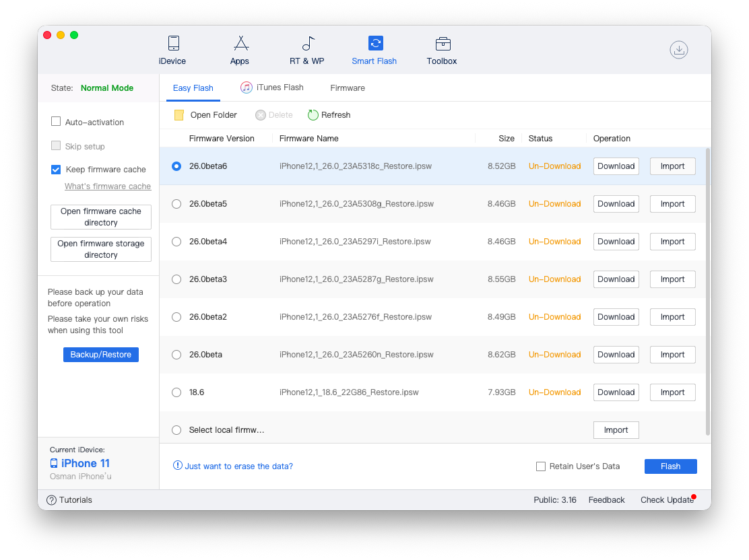
Task: Download the 26.0beta3 firmware
Action: coord(616,279)
